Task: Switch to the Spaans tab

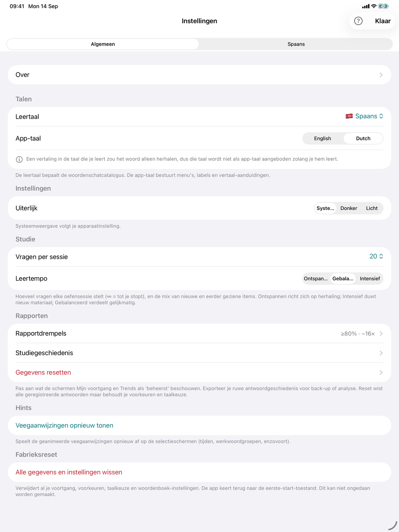Action: (296, 44)
